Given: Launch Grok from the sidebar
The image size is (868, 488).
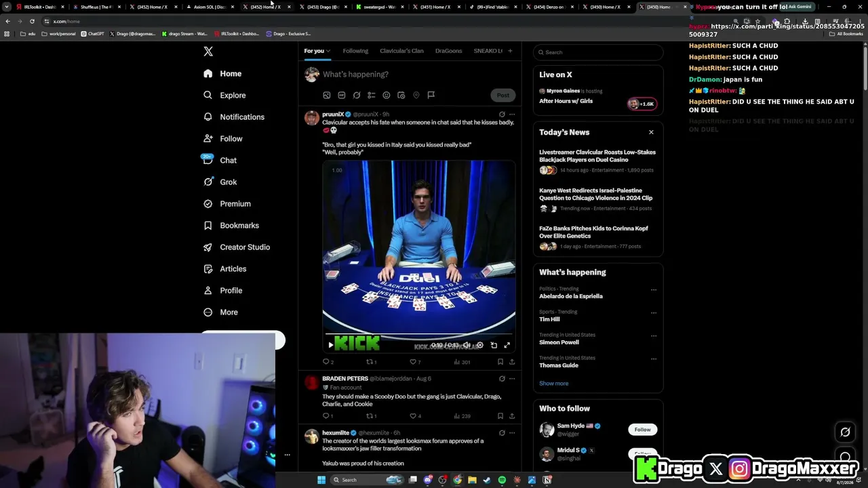Looking at the screenshot, I should (220, 182).
